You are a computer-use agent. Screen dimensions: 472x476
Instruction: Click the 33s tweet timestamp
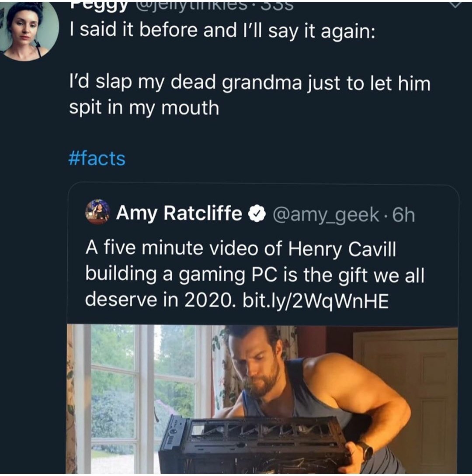[277, 6]
